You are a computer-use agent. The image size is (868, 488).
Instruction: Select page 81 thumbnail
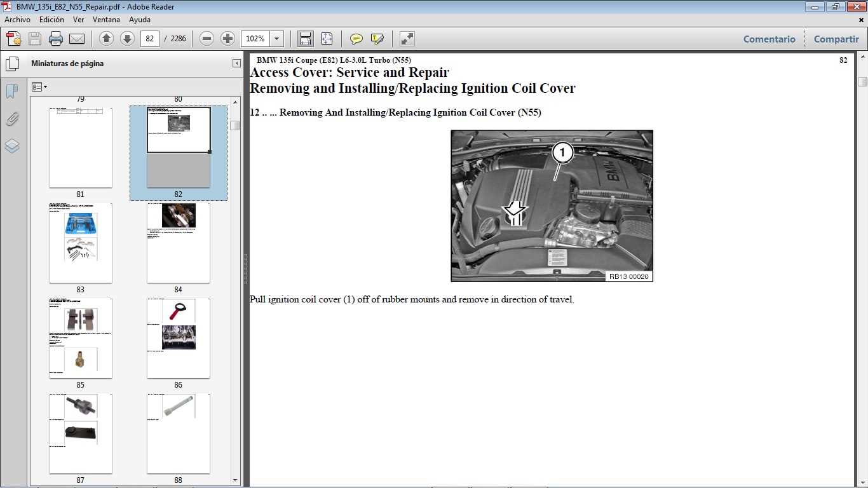tap(81, 147)
